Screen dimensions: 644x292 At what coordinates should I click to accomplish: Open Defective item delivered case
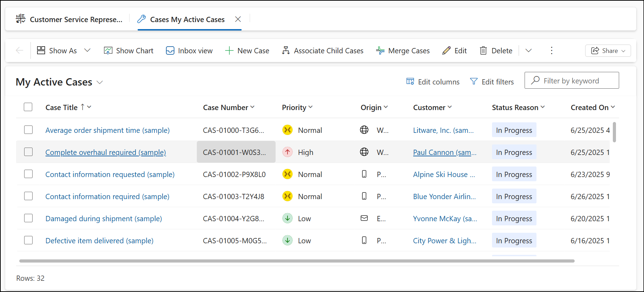(99, 240)
